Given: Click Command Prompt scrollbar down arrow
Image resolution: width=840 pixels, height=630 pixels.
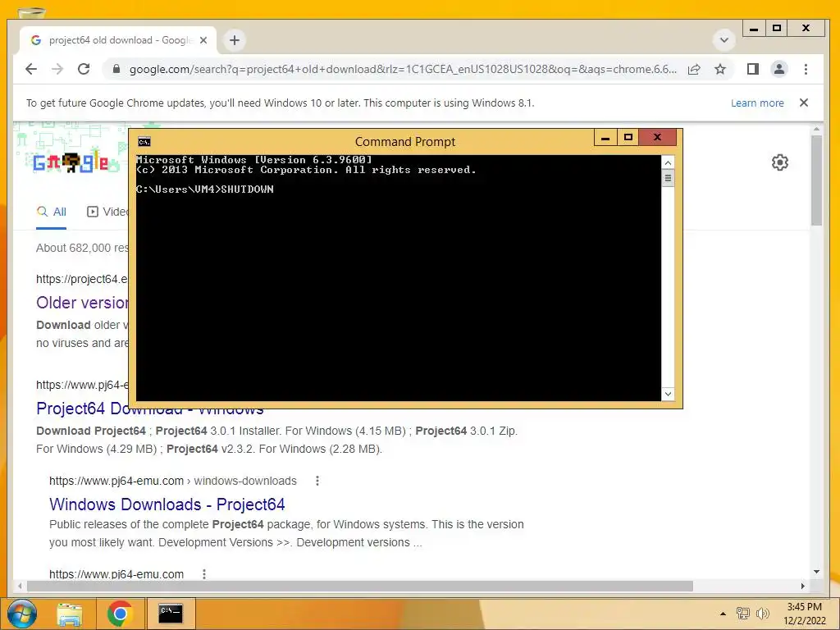Looking at the screenshot, I should point(668,394).
